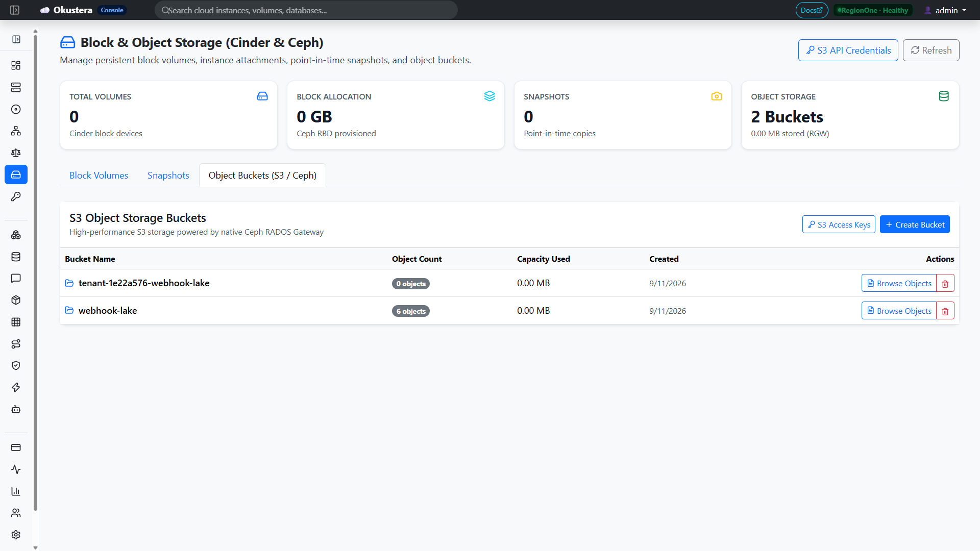
Task: Select the Object Buckets (S3 / Ceph) tab
Action: coord(262,176)
